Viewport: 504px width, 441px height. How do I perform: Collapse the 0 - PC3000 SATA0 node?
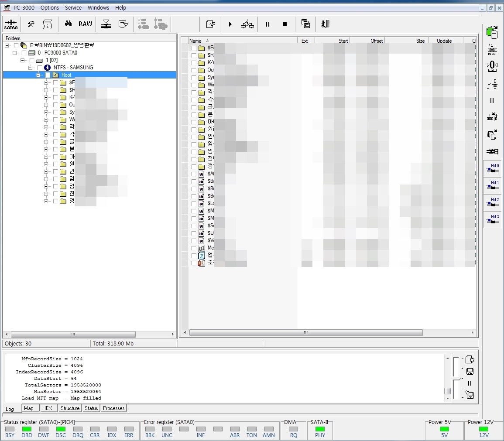15,53
